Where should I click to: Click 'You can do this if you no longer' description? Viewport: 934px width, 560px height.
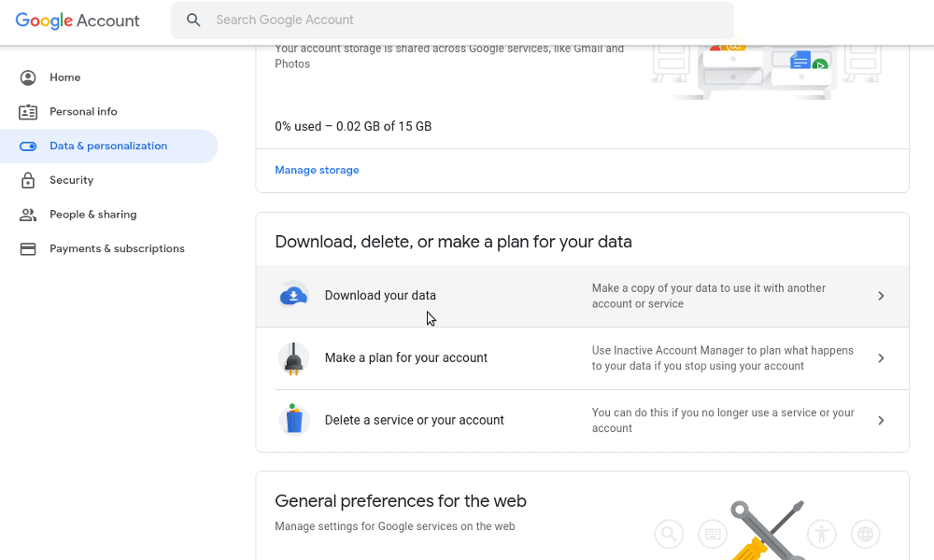pyautogui.click(x=723, y=421)
